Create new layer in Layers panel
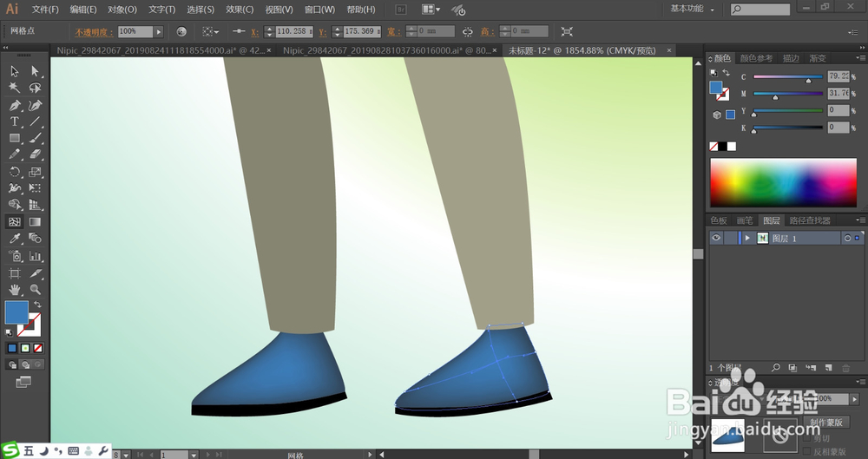 click(x=828, y=368)
